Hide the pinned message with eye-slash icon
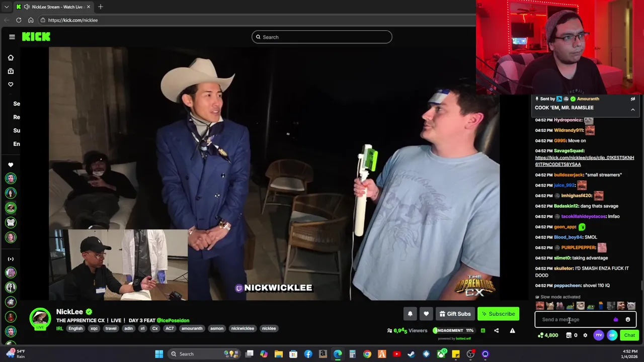This screenshot has width=644, height=362. pos(633,99)
